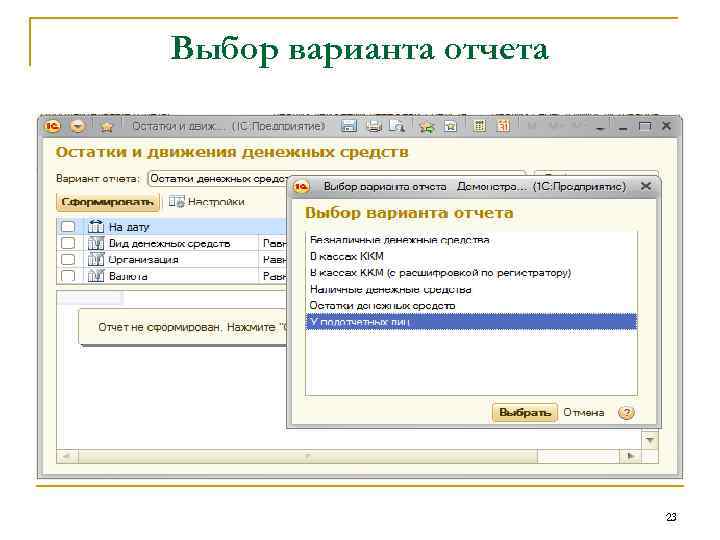The width and height of the screenshot is (720, 540).
Task: Click horizontal scrollbar left arrow
Action: 67,456
